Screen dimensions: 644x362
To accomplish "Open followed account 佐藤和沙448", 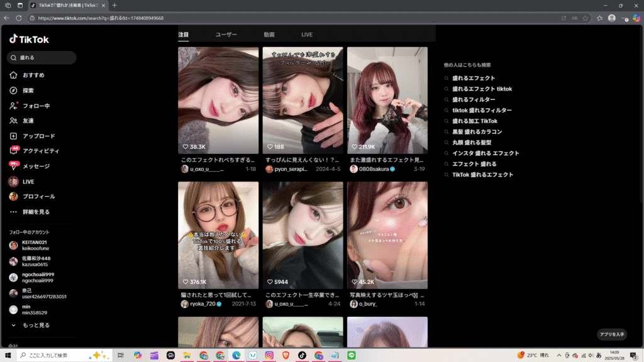I will (x=30, y=261).
